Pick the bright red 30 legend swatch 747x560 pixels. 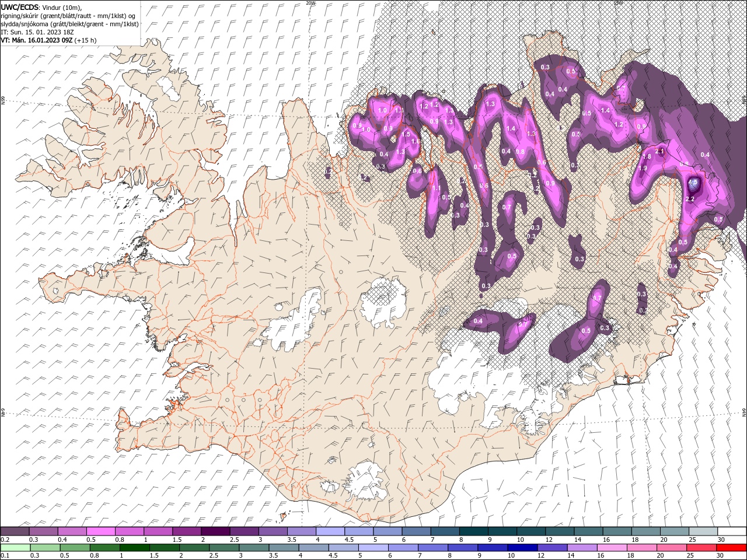pos(731,547)
